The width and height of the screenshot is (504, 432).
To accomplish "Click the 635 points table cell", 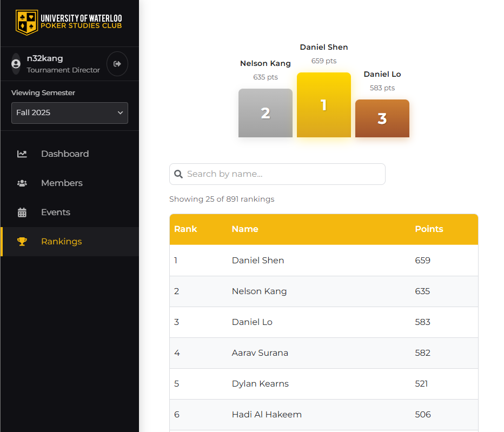I will pos(422,291).
